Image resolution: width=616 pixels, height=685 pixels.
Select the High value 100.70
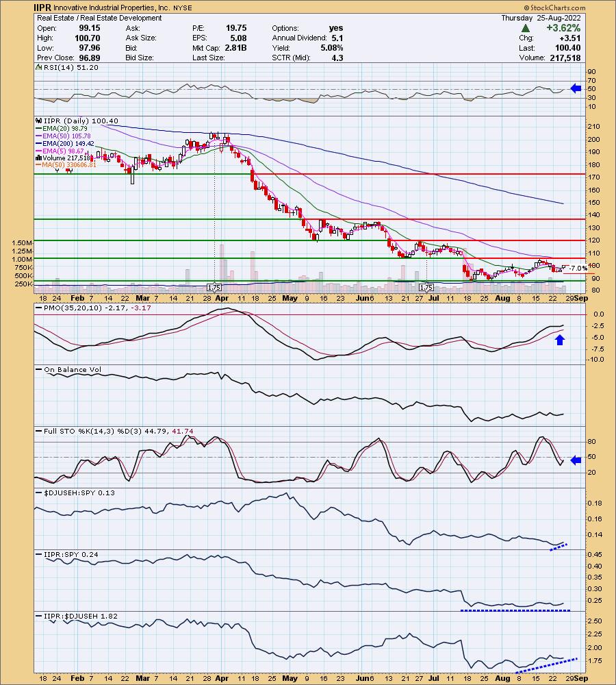tap(88, 38)
